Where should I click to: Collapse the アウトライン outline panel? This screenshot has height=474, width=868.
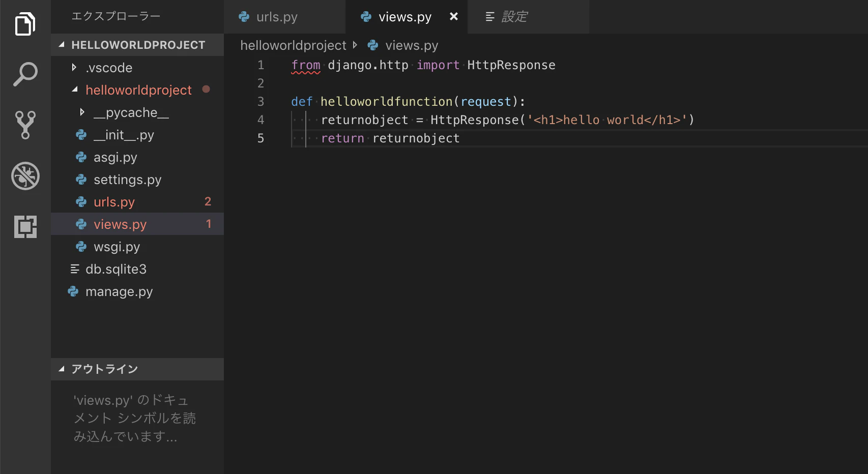(62, 369)
